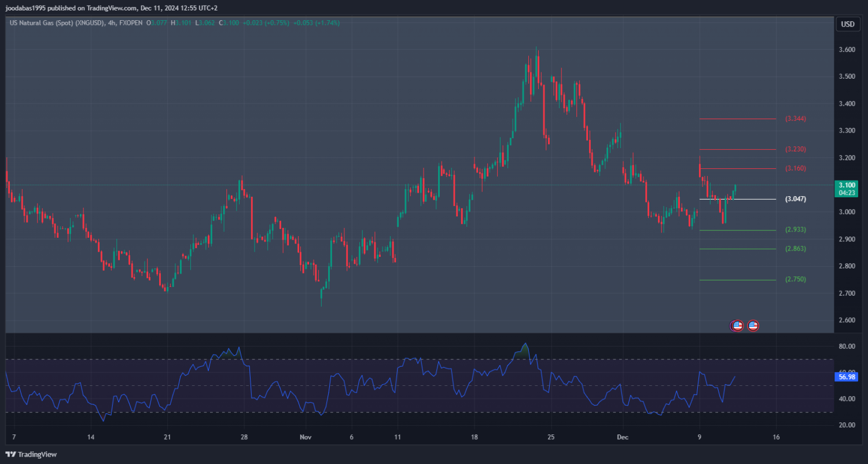Click the green 2.933 support level label

point(795,230)
